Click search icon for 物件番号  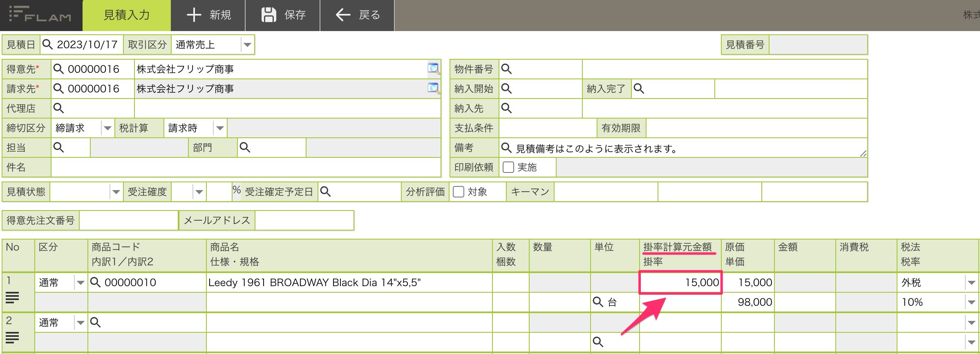tap(506, 69)
